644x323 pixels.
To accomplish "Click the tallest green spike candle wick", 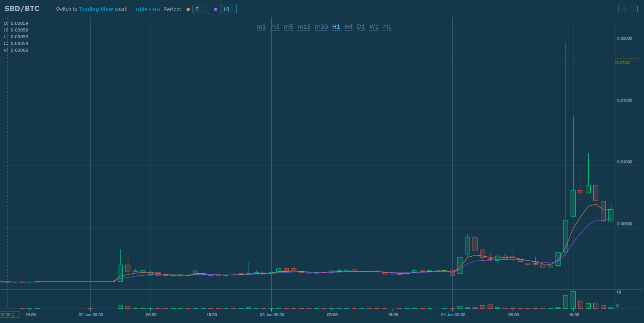I will point(566,131).
